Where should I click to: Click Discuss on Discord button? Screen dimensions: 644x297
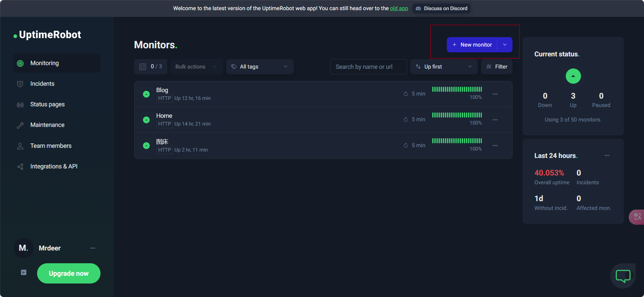[441, 8]
